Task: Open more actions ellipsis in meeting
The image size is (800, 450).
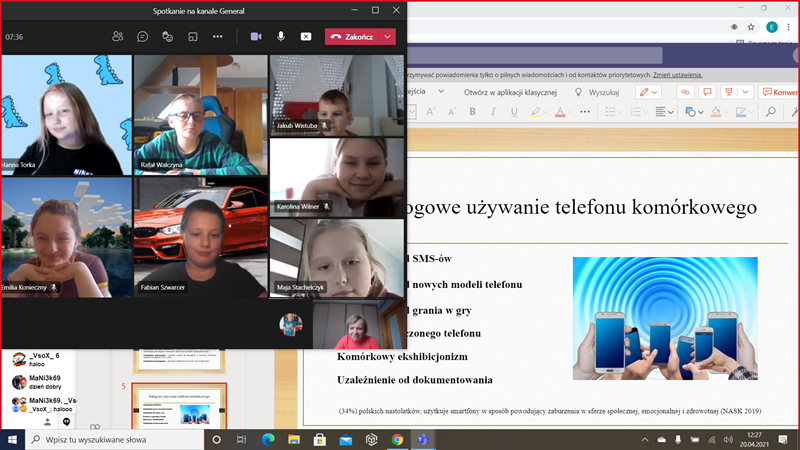Action: tap(217, 36)
